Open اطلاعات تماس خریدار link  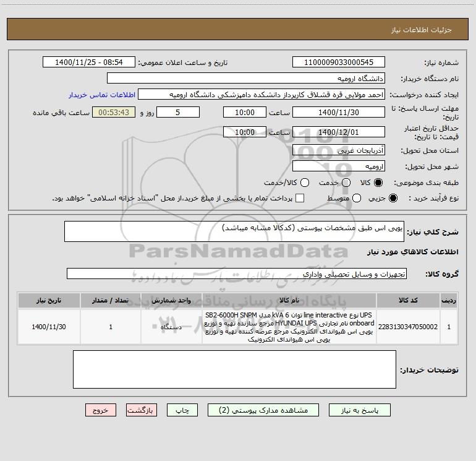pos(102,95)
